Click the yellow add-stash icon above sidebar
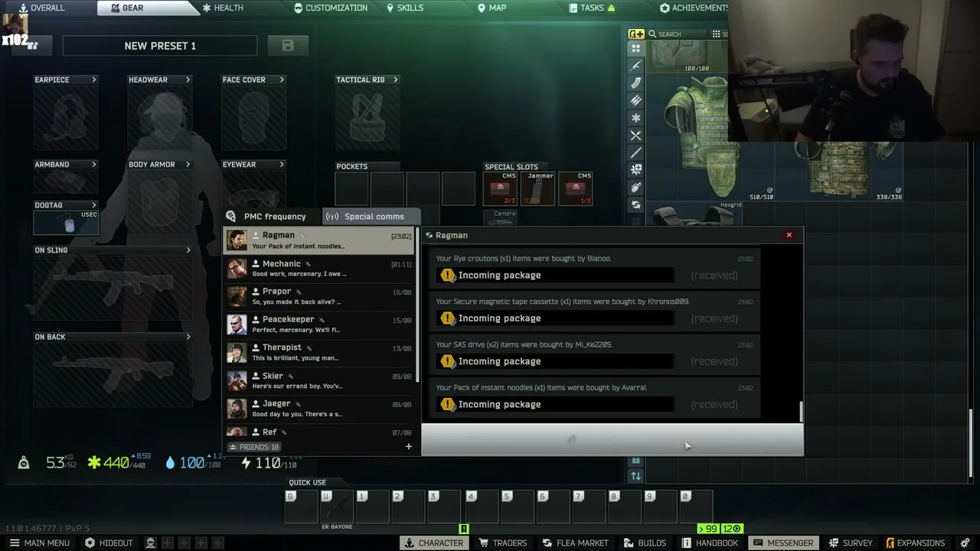This screenshot has height=551, width=980. click(x=636, y=34)
